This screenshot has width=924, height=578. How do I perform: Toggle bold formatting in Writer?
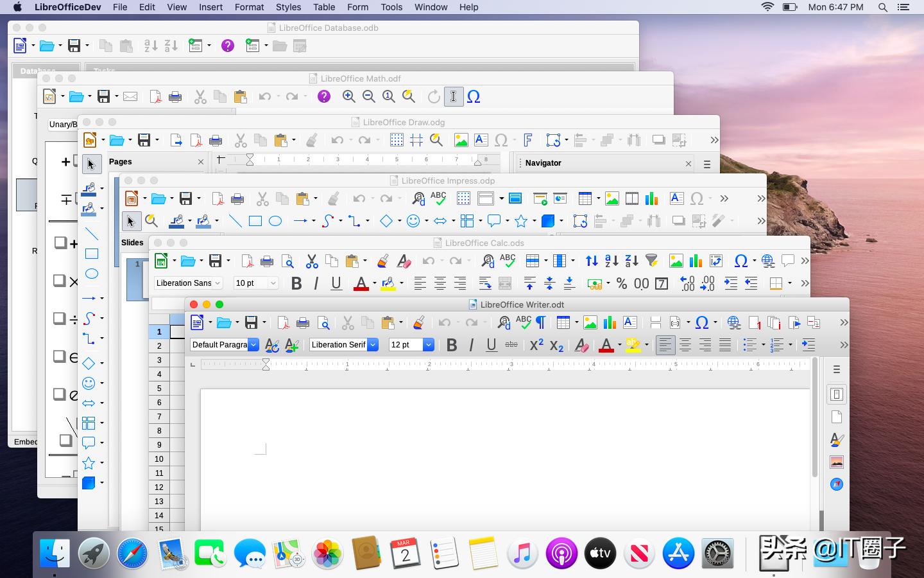[x=451, y=345]
